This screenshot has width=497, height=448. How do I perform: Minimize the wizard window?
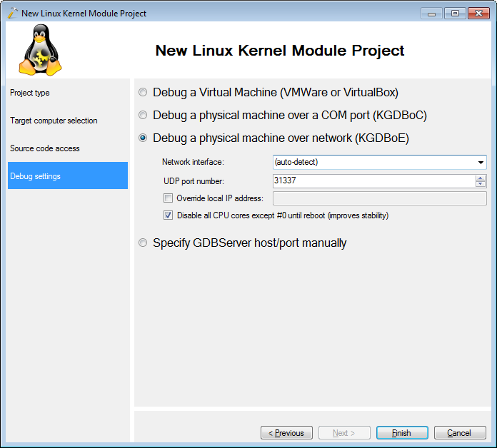pos(431,14)
